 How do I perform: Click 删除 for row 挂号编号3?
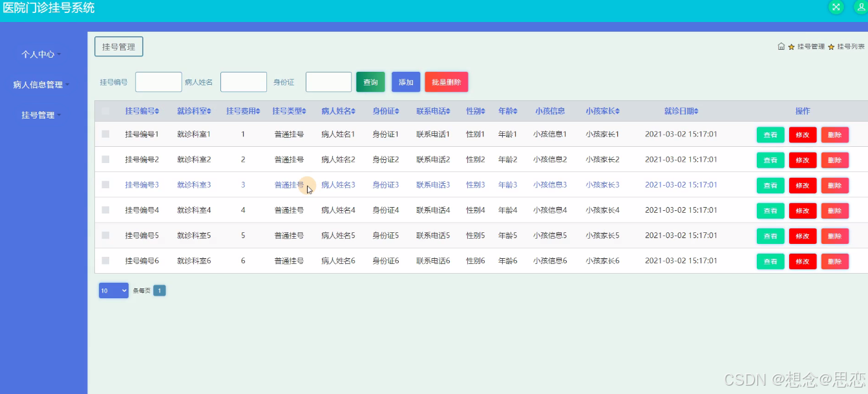(x=835, y=185)
